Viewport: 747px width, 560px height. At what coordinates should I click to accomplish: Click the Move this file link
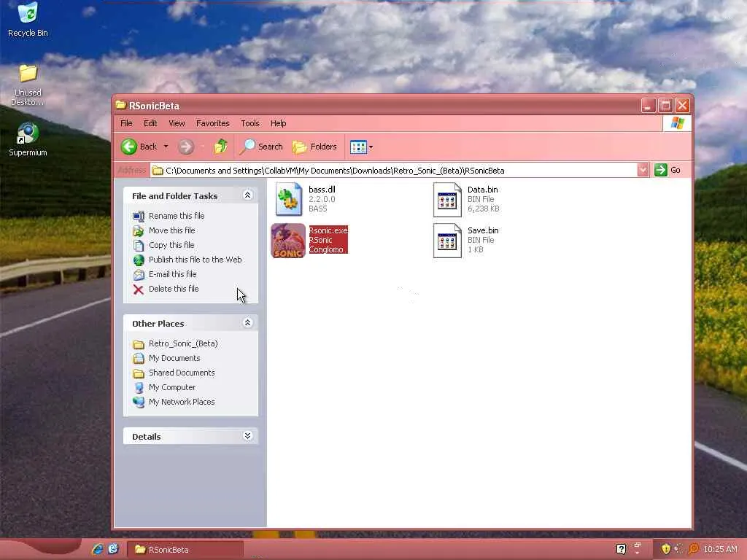(171, 230)
